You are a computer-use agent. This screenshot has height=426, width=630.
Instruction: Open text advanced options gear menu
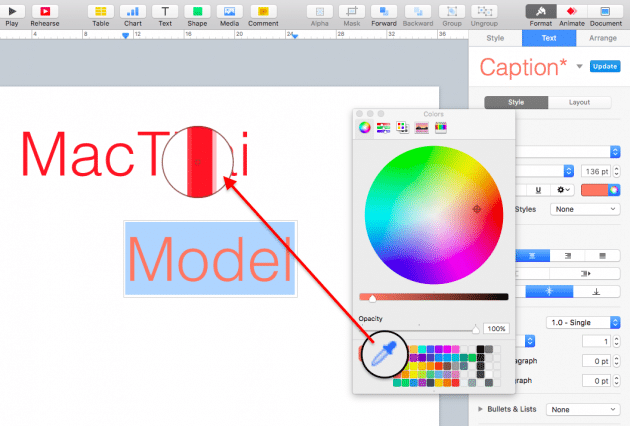coord(562,190)
